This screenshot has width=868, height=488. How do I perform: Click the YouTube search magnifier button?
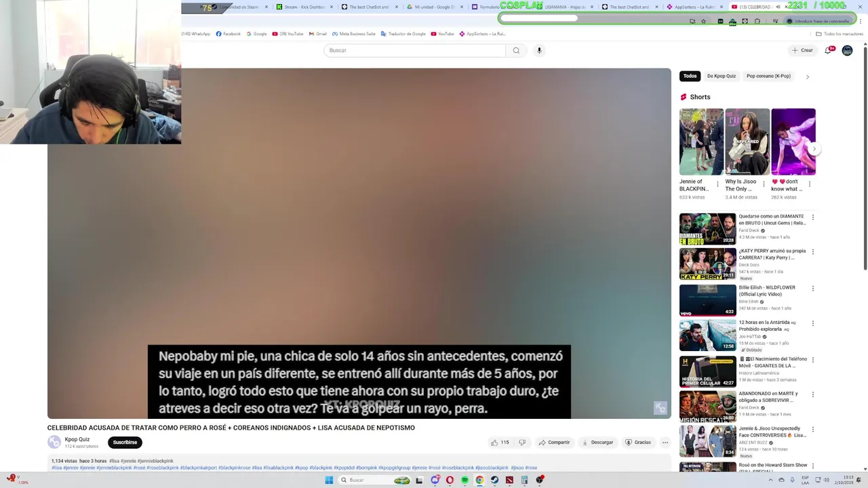tap(516, 50)
